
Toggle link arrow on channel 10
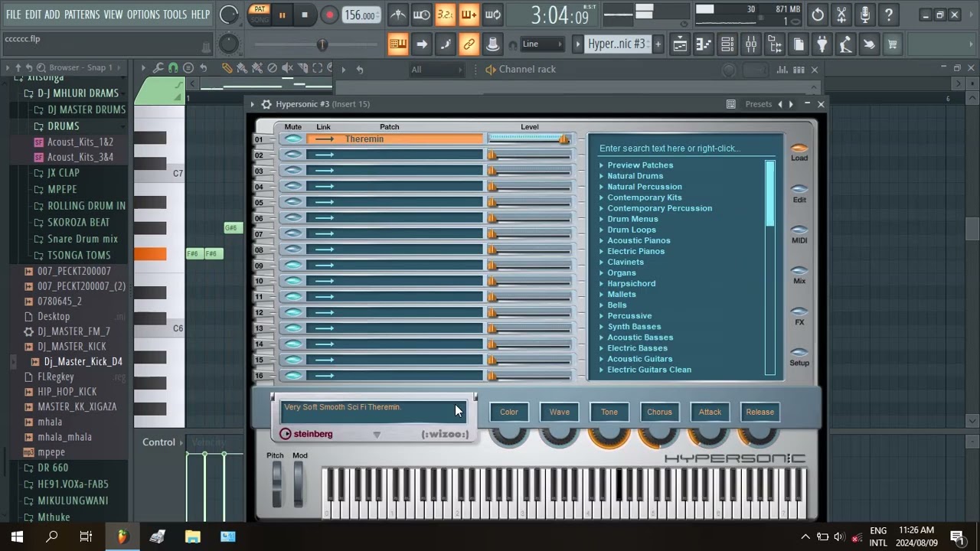325,281
